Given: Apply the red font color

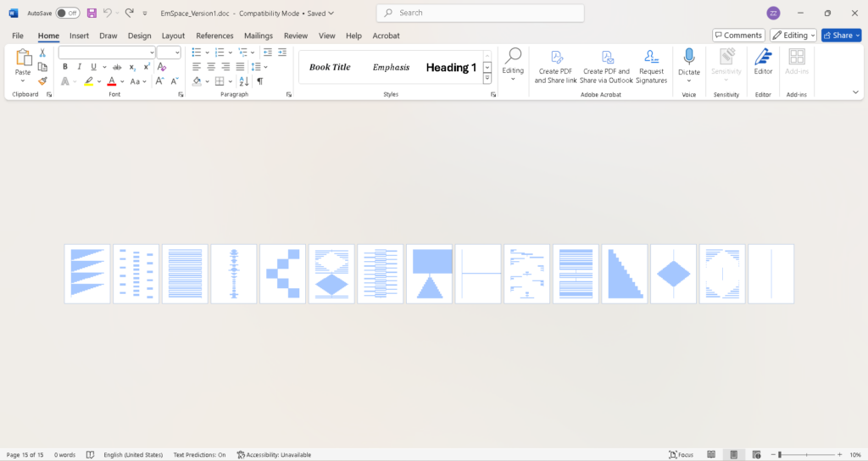Looking at the screenshot, I should pyautogui.click(x=112, y=81).
